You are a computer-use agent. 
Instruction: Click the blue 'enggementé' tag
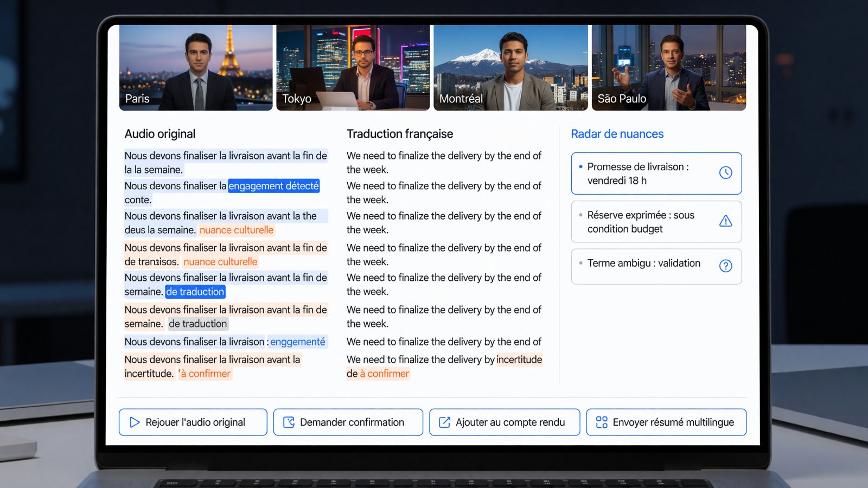point(298,342)
